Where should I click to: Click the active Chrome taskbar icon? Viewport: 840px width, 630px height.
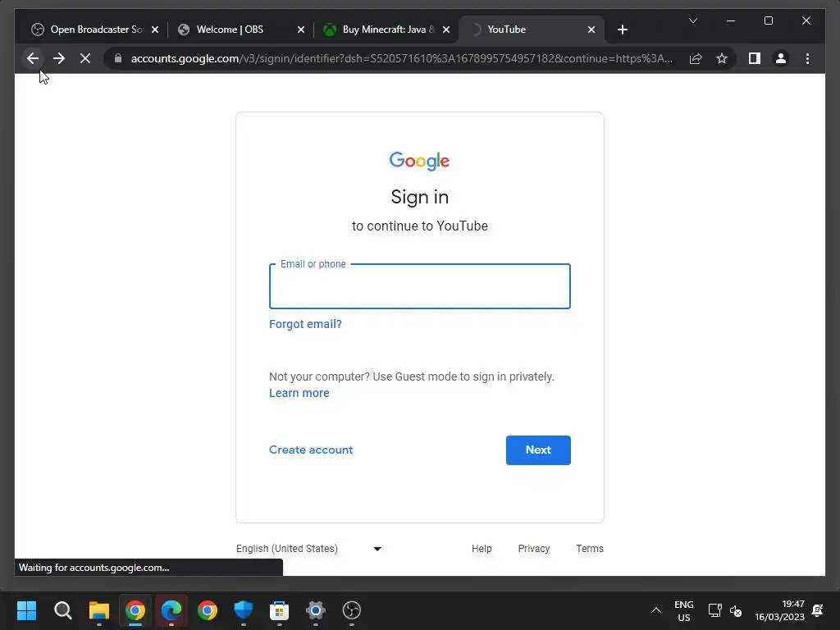135,610
